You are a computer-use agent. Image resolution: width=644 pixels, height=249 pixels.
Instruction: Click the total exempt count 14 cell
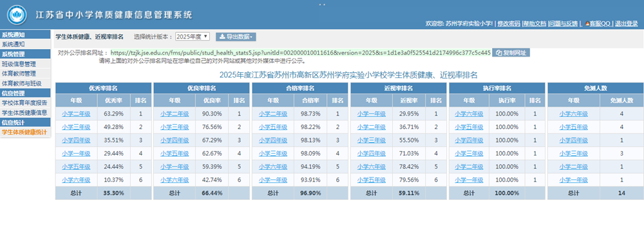[x=621, y=193]
